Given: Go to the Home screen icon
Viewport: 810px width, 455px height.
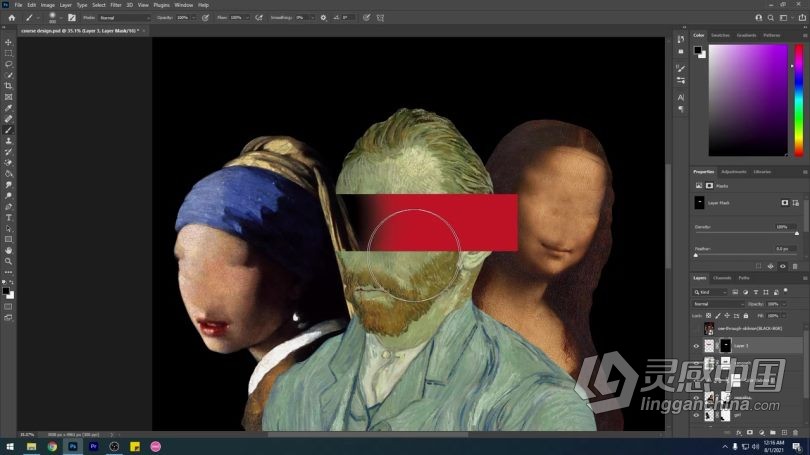Looking at the screenshot, I should coord(11,18).
